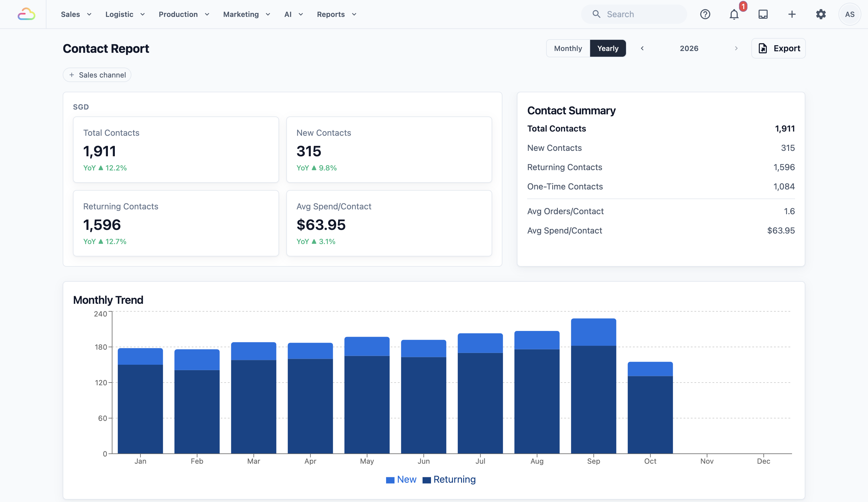Expand the Sales menu
Viewport: 868px width, 502px height.
pos(76,14)
